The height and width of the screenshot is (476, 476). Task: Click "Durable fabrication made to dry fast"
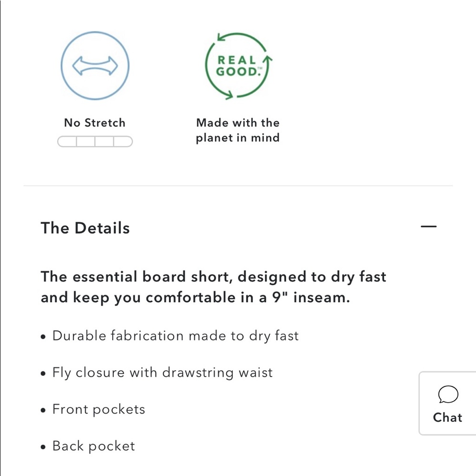(x=175, y=336)
